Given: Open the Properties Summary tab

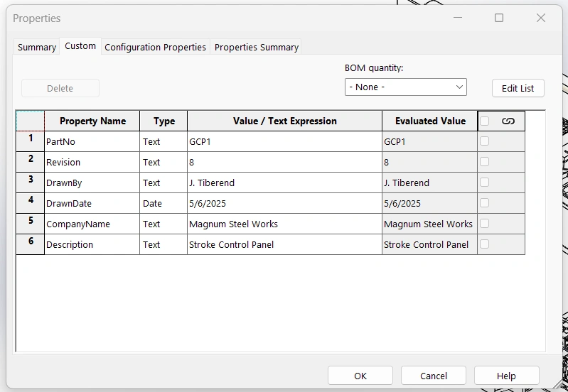Looking at the screenshot, I should point(256,48).
